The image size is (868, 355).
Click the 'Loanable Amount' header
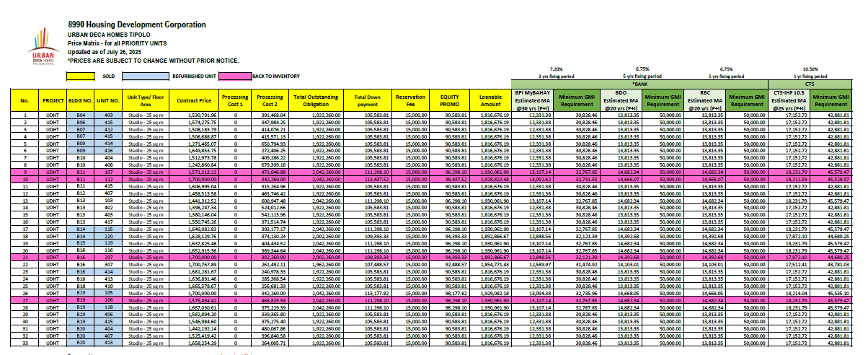pos(490,100)
